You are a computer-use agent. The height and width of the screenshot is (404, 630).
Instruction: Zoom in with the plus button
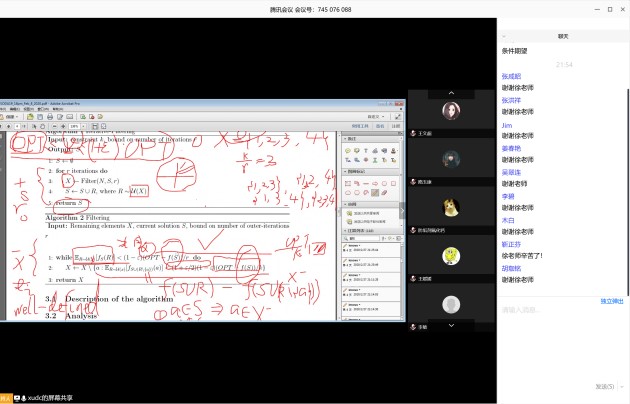click(x=63, y=126)
